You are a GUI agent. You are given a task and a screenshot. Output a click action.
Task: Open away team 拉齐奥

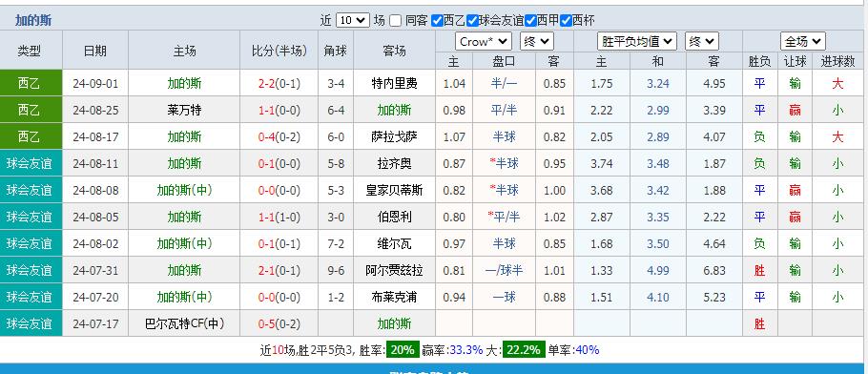(x=394, y=163)
